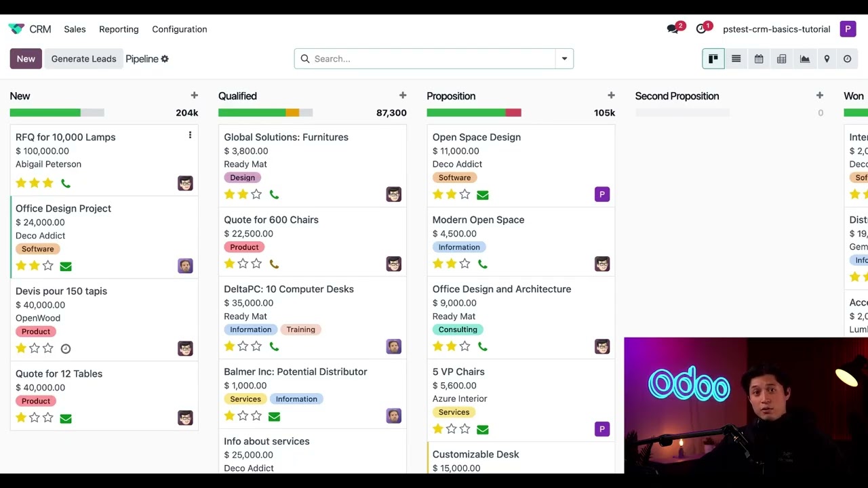Click the New button
Screen dimensions: 868x488
[x=26, y=59]
